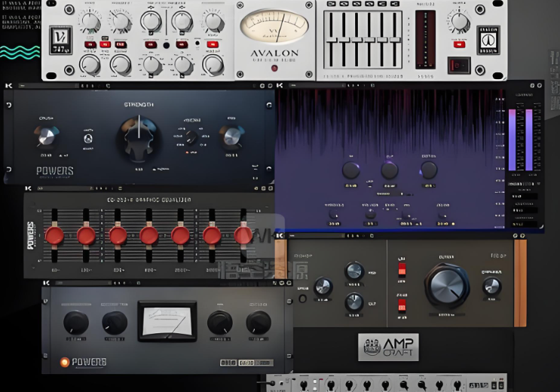
Task: Click the K logo in the Strength plugin title bar
Action: [x=9, y=86]
